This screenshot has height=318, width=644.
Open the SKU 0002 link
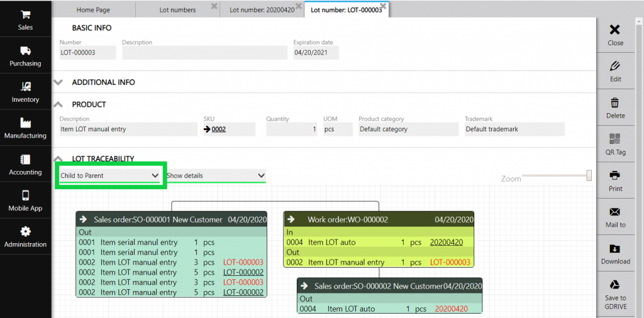point(219,129)
